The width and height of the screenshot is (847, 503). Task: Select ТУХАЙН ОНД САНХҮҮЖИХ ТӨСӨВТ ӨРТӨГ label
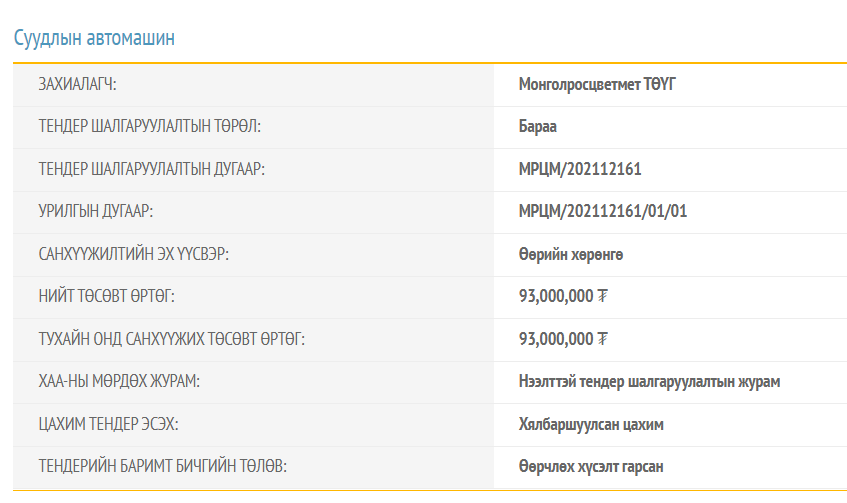coord(172,339)
